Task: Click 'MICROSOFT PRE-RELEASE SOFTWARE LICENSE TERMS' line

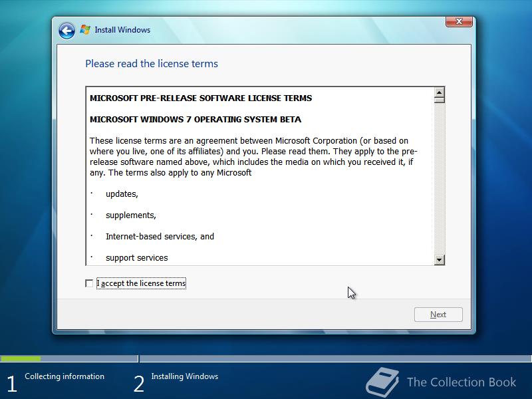Action: [201, 98]
